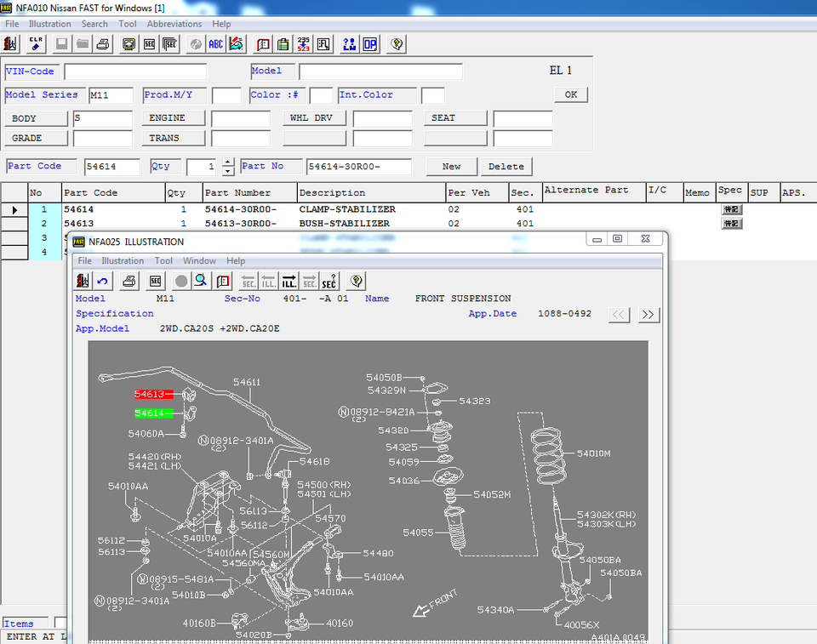Image resolution: width=817 pixels, height=644 pixels.
Task: Click the row 1 selector arrow
Action: pyautogui.click(x=14, y=209)
